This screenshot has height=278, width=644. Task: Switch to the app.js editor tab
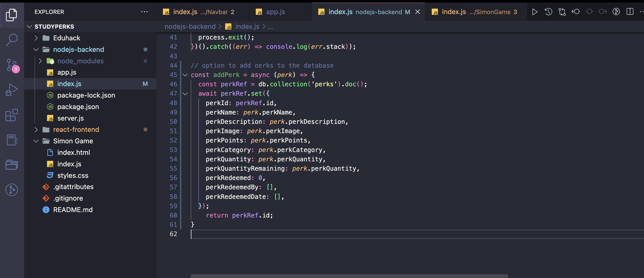click(275, 12)
